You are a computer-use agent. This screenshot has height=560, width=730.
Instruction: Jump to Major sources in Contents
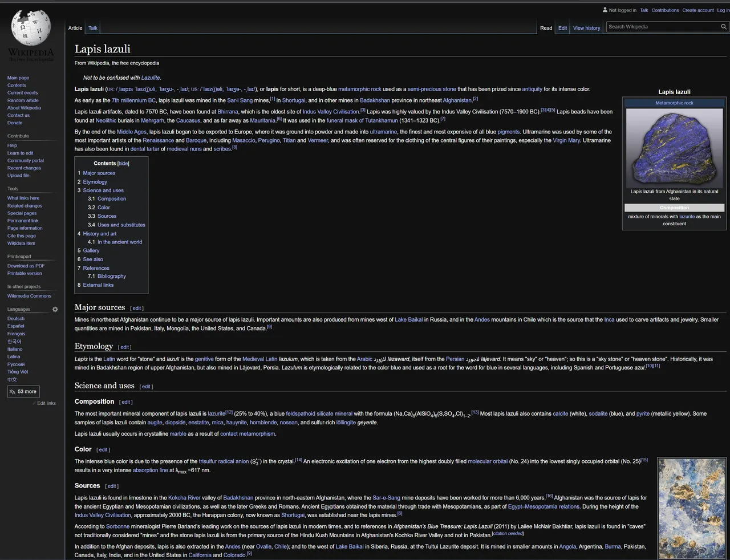tap(99, 173)
